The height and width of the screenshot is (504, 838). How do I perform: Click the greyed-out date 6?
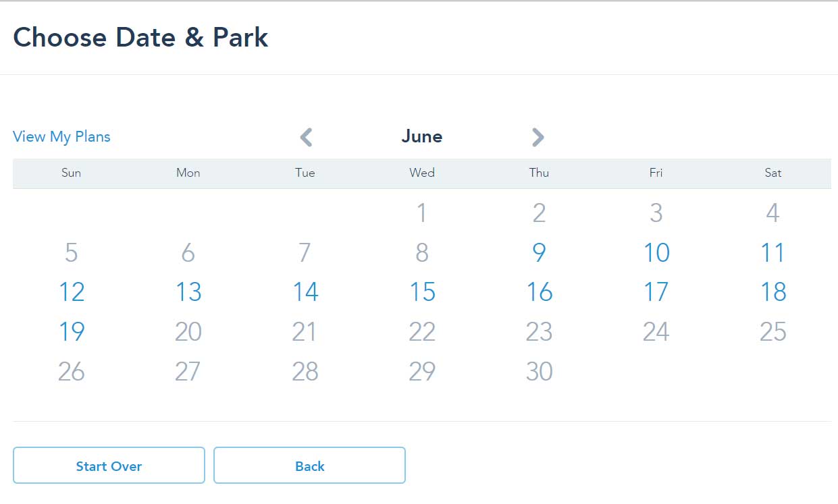(x=188, y=253)
